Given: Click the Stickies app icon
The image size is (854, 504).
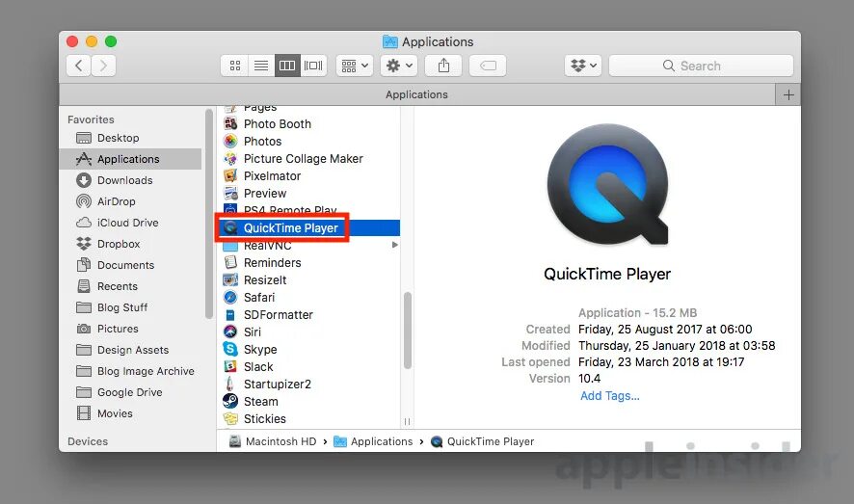Looking at the screenshot, I should tap(230, 418).
